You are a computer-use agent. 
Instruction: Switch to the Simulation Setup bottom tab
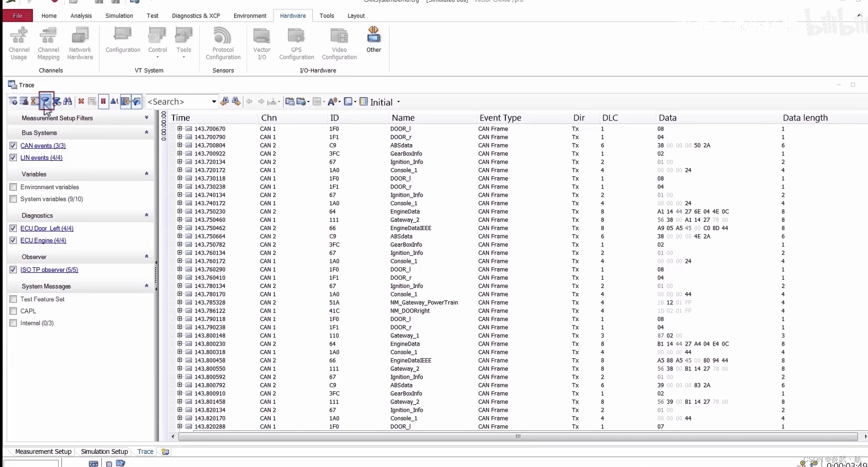pyautogui.click(x=104, y=451)
